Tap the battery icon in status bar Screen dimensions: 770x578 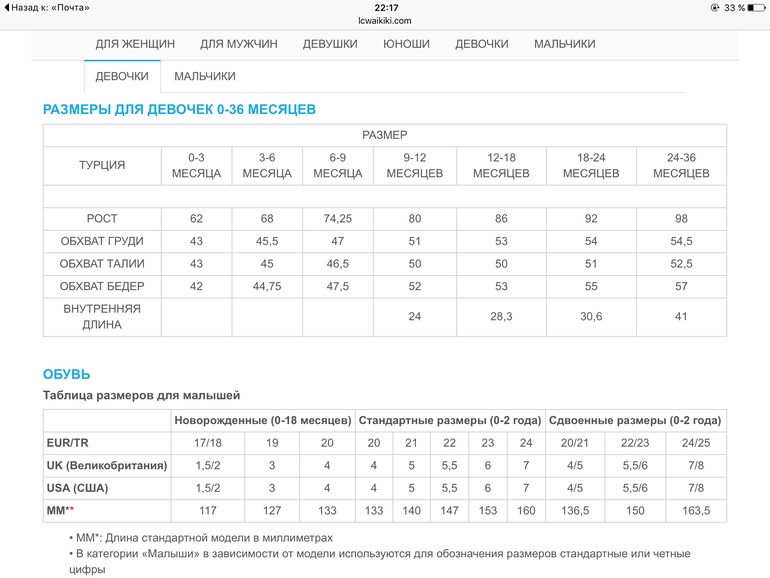click(755, 8)
